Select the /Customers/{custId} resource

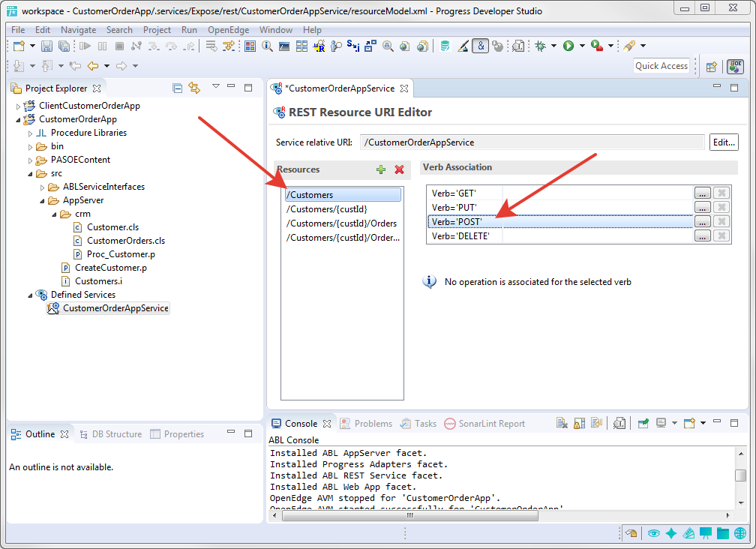pyautogui.click(x=327, y=209)
